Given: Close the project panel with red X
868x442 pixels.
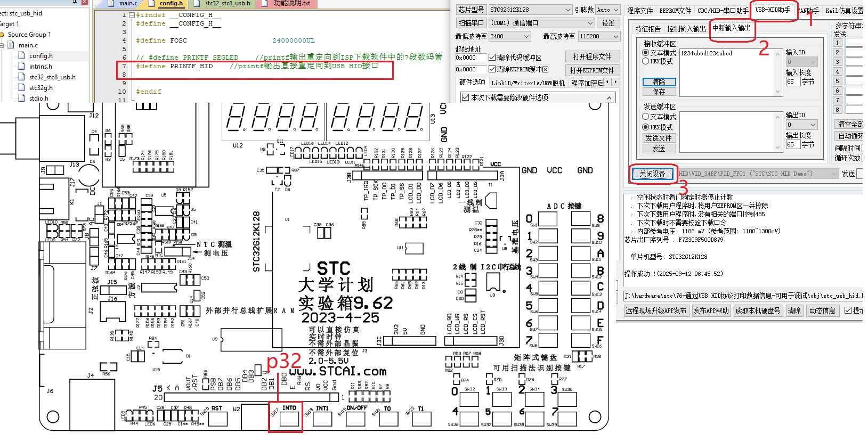Looking at the screenshot, I should [85, 2].
